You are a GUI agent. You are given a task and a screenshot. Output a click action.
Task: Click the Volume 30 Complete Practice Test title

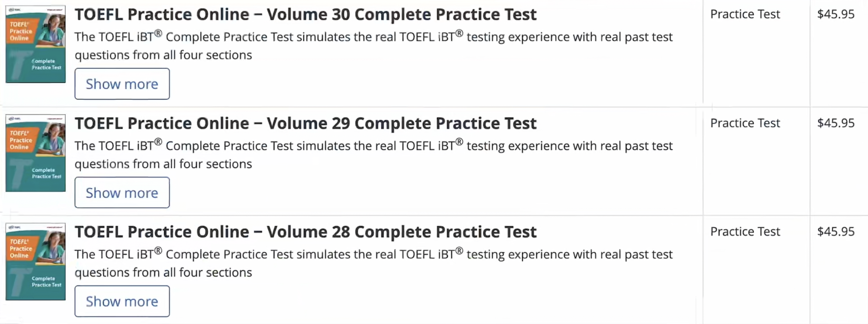tap(305, 15)
